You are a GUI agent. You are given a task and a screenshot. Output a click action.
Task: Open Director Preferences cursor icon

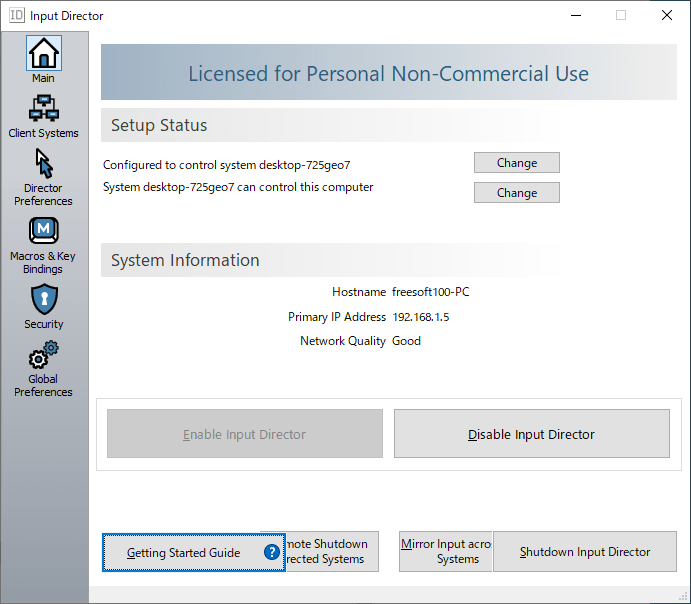point(44,163)
